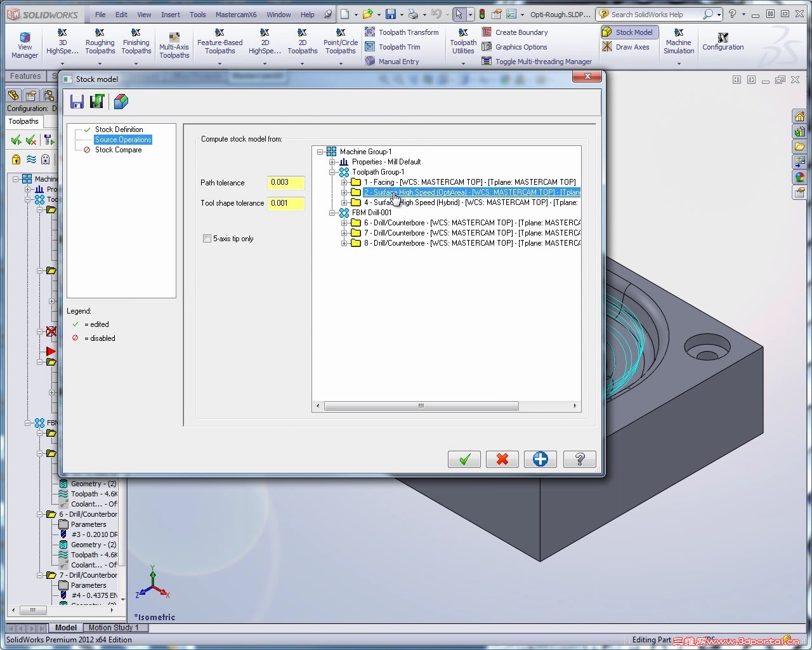
Task: Confirm dialog with green checkmark button
Action: [x=464, y=459]
